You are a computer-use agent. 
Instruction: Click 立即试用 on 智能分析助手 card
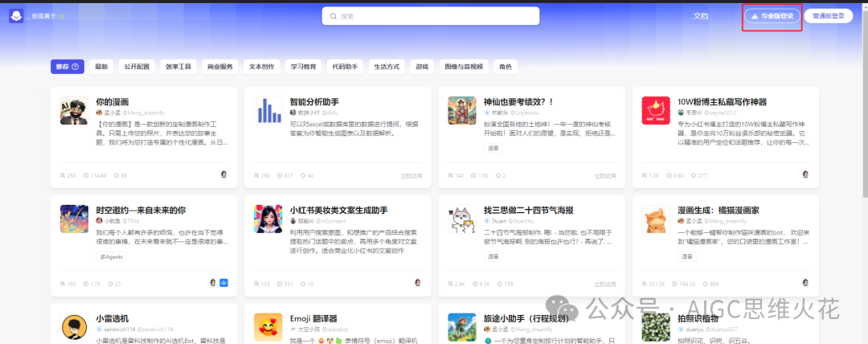[x=411, y=175]
